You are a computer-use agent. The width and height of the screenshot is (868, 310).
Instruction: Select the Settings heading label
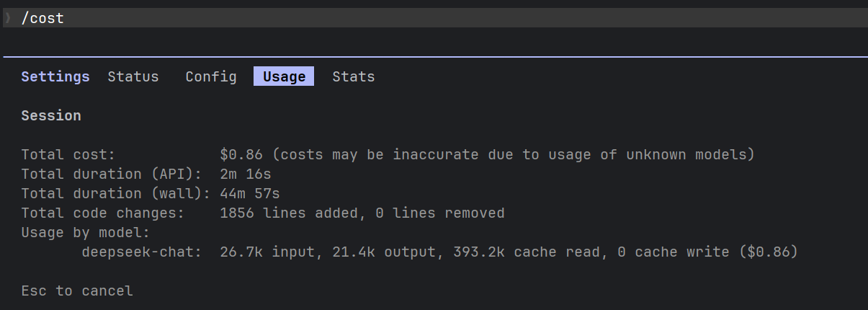[x=55, y=76]
